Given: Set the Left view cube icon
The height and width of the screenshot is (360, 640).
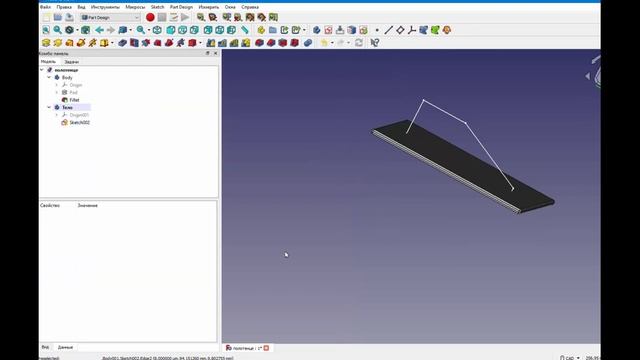Looking at the screenshot, I should pyautogui.click(x=231, y=30).
